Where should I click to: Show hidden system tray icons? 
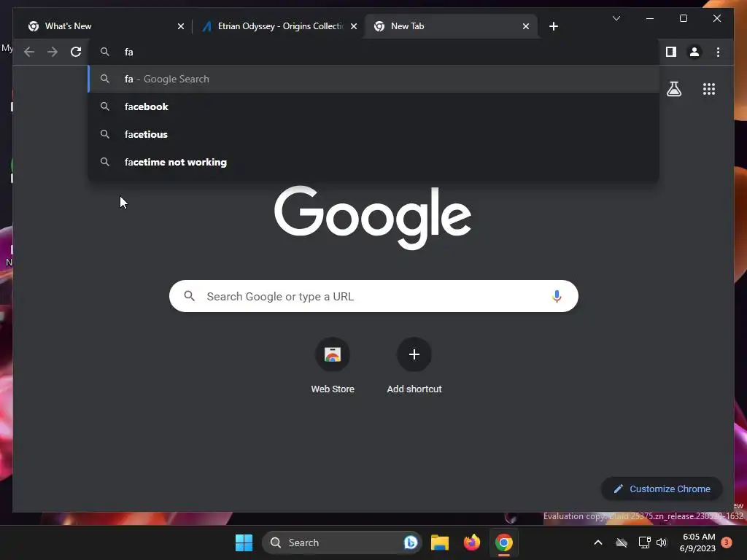598,542
